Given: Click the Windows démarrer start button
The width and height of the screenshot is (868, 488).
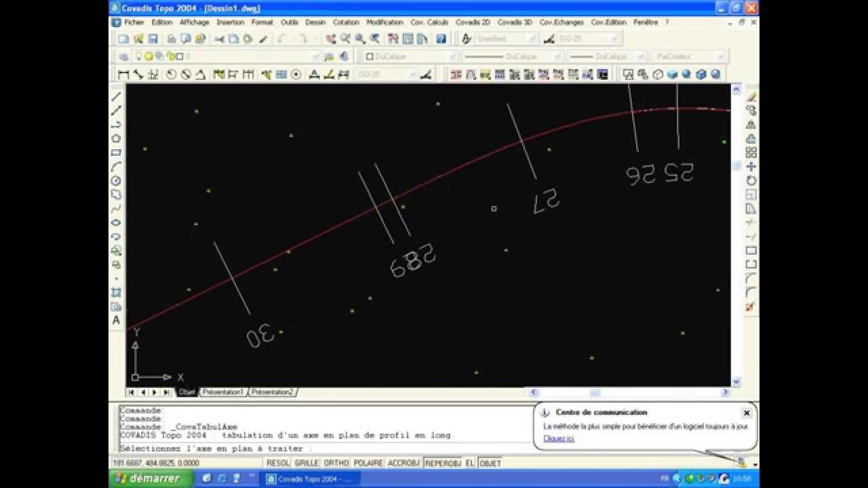Looking at the screenshot, I should (151, 479).
